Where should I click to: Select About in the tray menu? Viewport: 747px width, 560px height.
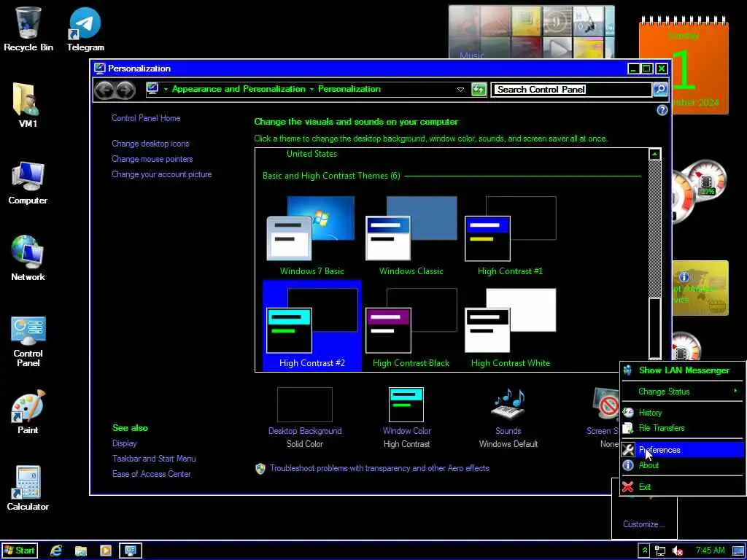682,465
